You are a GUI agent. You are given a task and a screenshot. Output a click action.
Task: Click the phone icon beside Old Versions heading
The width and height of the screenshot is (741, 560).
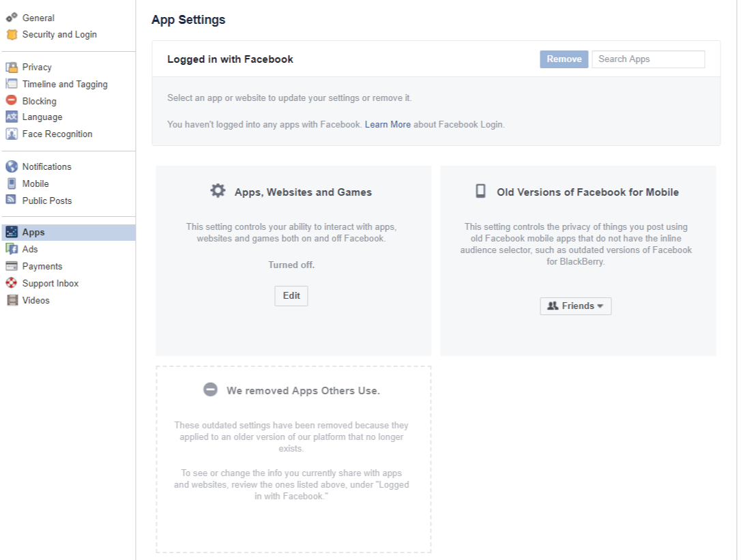coord(480,191)
